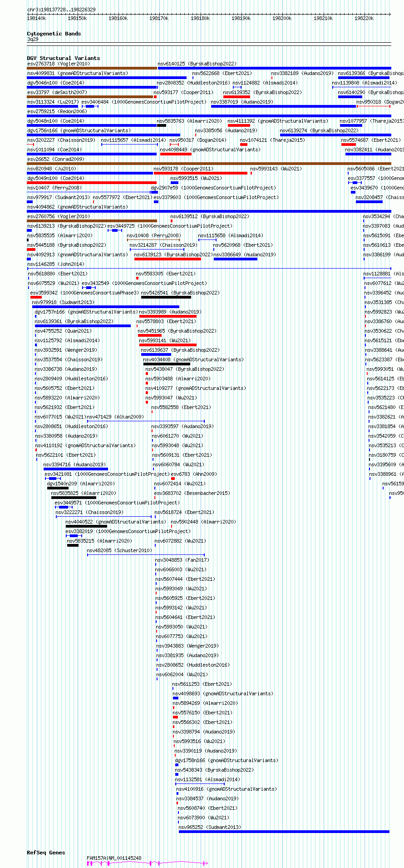Open nsv965252 (Sudmant2013) variant
The width and height of the screenshot is (404, 868).
point(210,827)
